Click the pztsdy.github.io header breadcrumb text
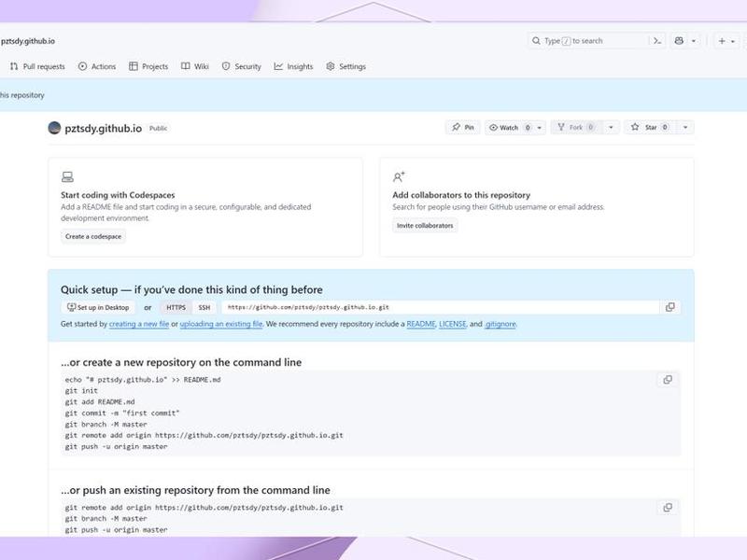Image resolution: width=747 pixels, height=560 pixels. pyautogui.click(x=28, y=41)
